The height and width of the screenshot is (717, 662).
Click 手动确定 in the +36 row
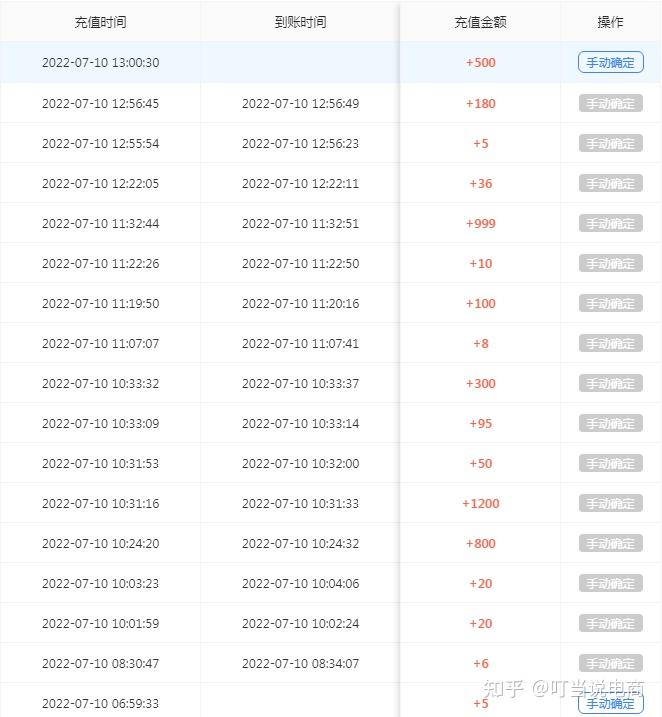coord(610,183)
